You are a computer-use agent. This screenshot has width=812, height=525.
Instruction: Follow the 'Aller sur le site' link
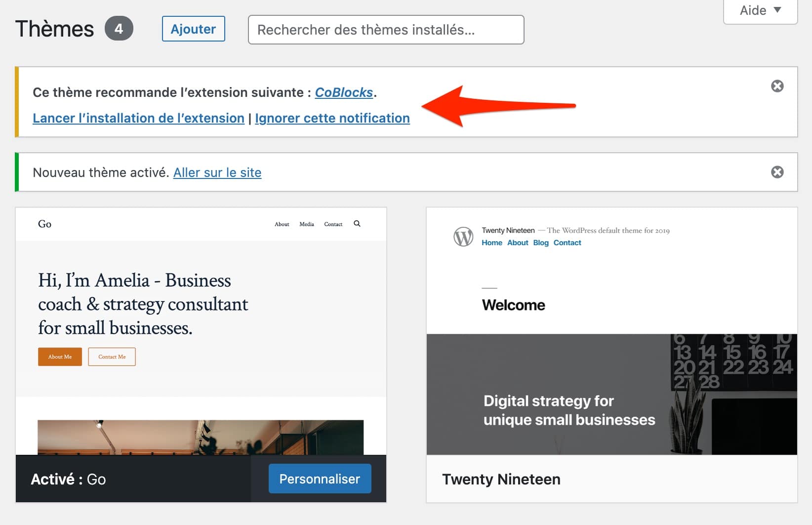[217, 173]
